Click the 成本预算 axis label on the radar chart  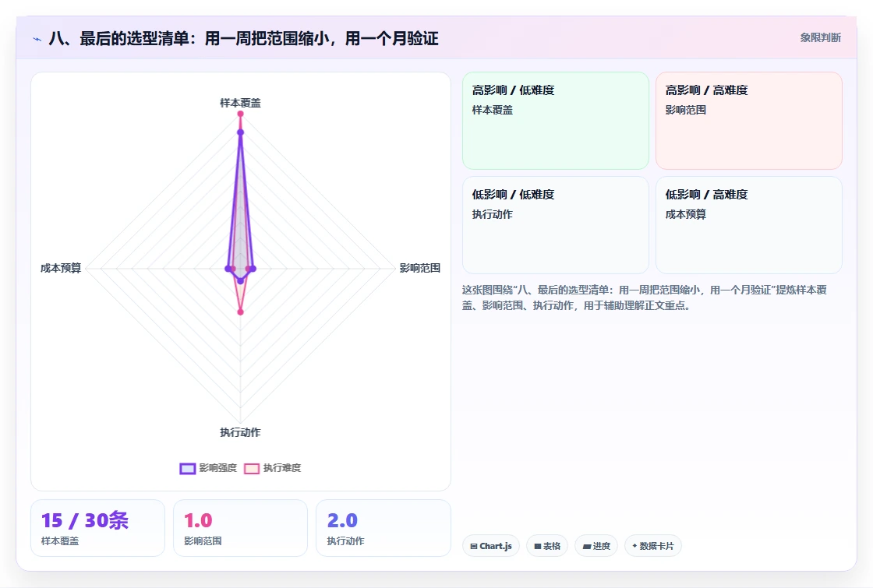pos(61,268)
